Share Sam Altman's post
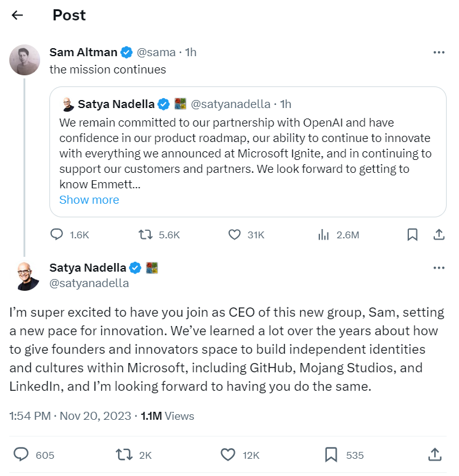 [439, 235]
